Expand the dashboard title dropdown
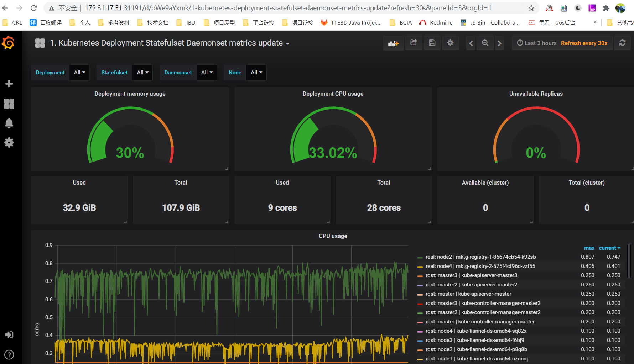Viewport: 634px width, 364px height. point(287,43)
